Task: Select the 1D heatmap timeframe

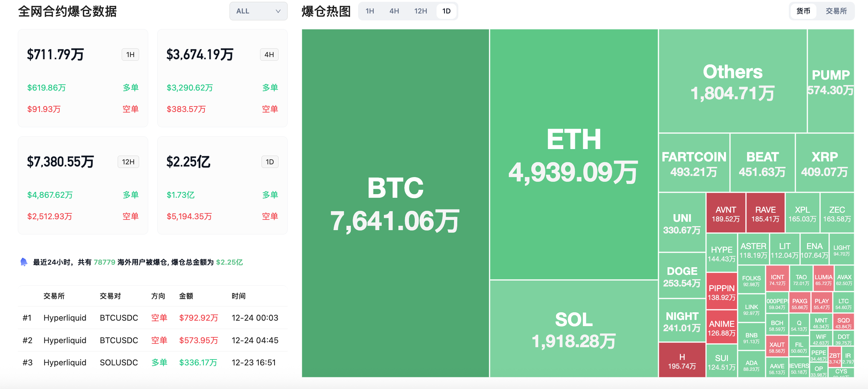Action: (446, 11)
